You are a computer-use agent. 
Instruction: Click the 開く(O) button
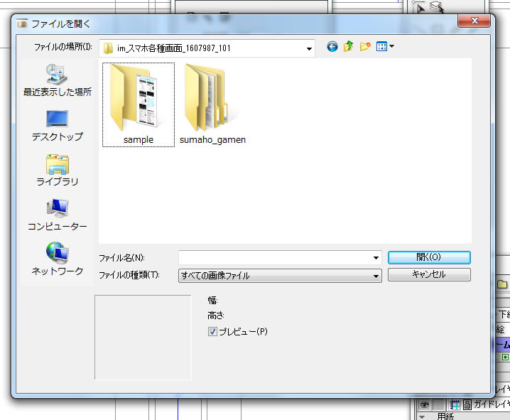click(x=429, y=257)
